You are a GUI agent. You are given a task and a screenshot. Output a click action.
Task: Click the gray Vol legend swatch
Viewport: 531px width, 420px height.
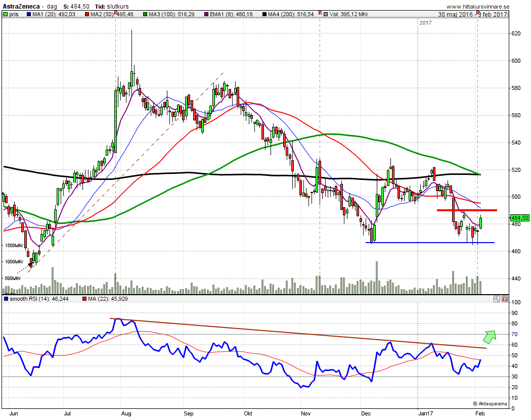click(326, 14)
